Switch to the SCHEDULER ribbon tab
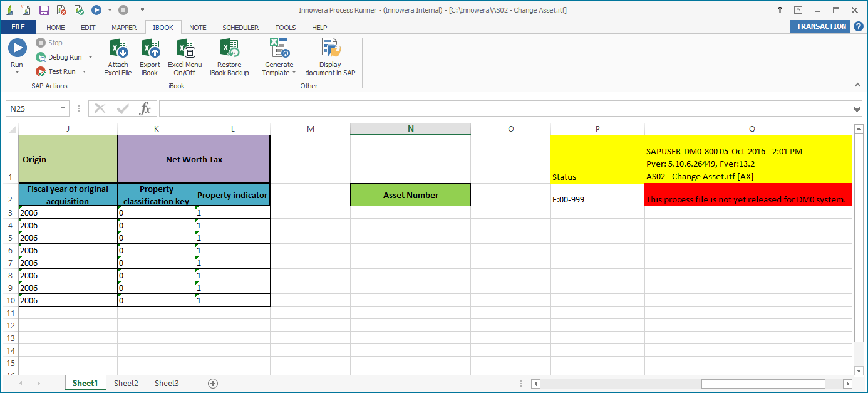Screen dimensions: 868x393 coord(240,27)
